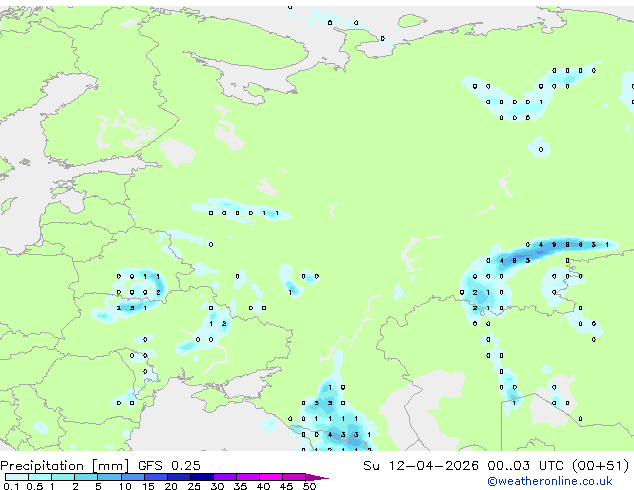Click the '50' legend tick label
This screenshot has height=490, width=634.
point(309,486)
